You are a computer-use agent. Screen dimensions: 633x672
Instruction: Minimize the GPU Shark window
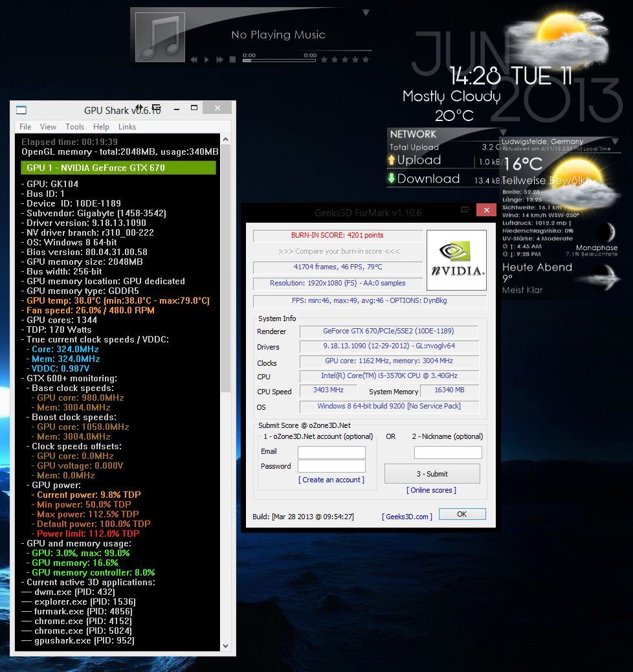[177, 109]
